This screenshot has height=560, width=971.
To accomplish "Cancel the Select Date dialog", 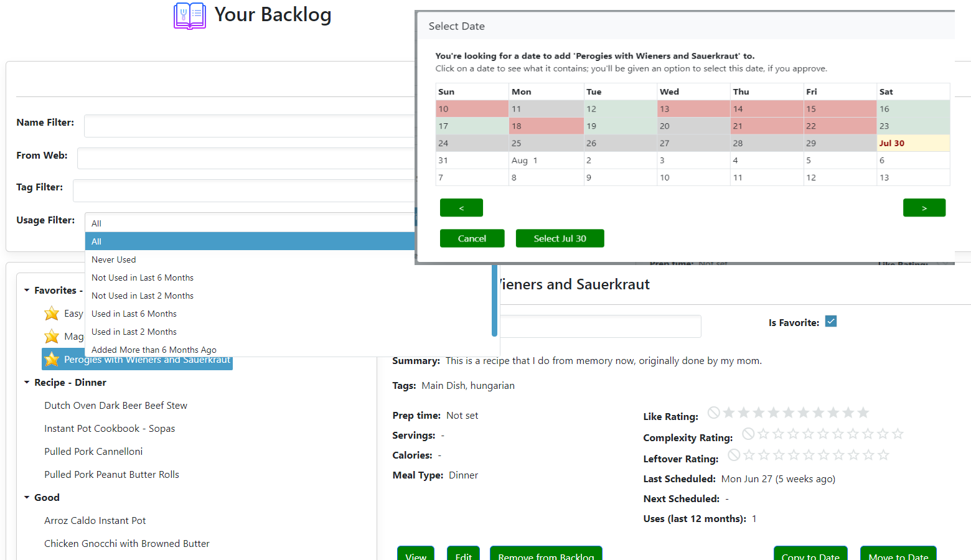I will (472, 238).
